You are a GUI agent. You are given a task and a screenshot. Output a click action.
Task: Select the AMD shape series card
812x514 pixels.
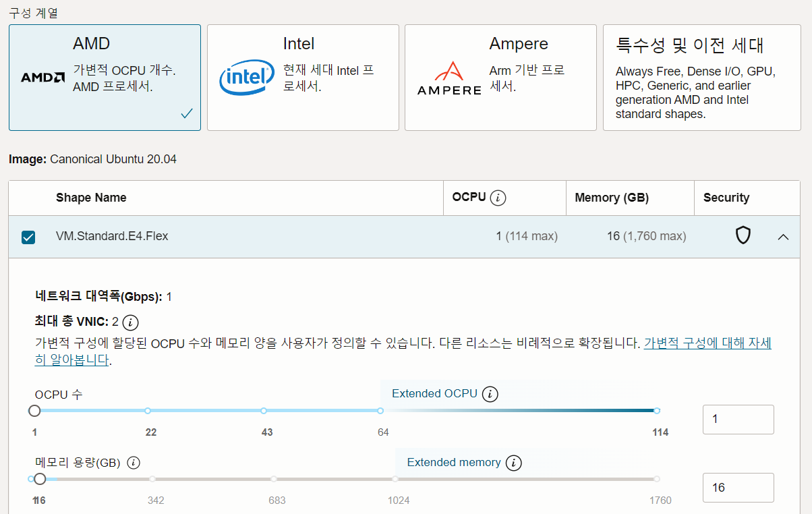tap(105, 78)
